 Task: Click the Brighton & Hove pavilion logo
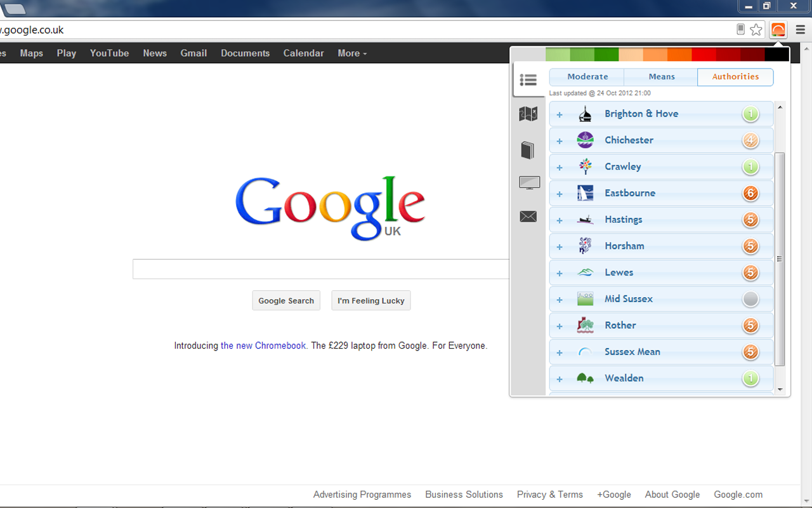(x=585, y=114)
